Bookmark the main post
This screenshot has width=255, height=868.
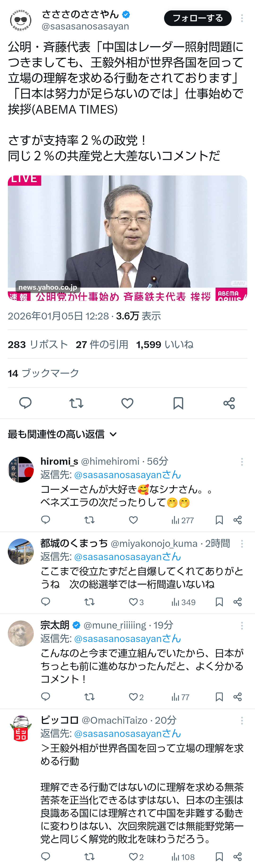(x=178, y=403)
